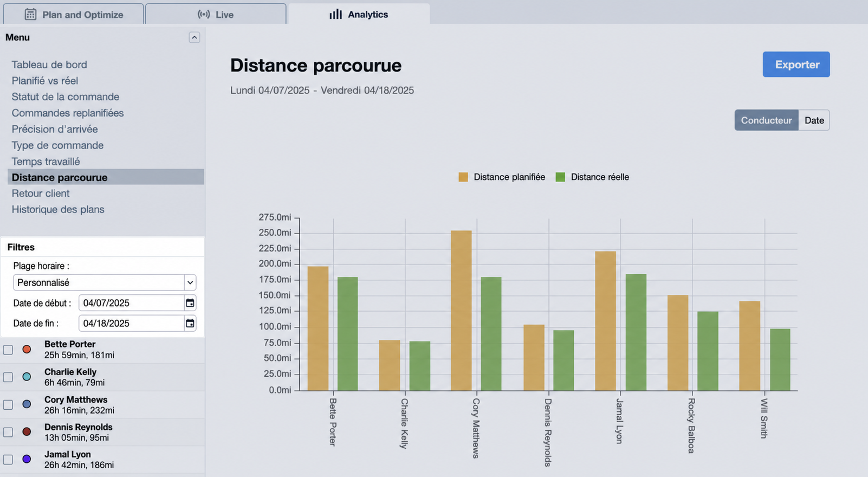Switch to the Plan and Optimize tab

tap(74, 14)
